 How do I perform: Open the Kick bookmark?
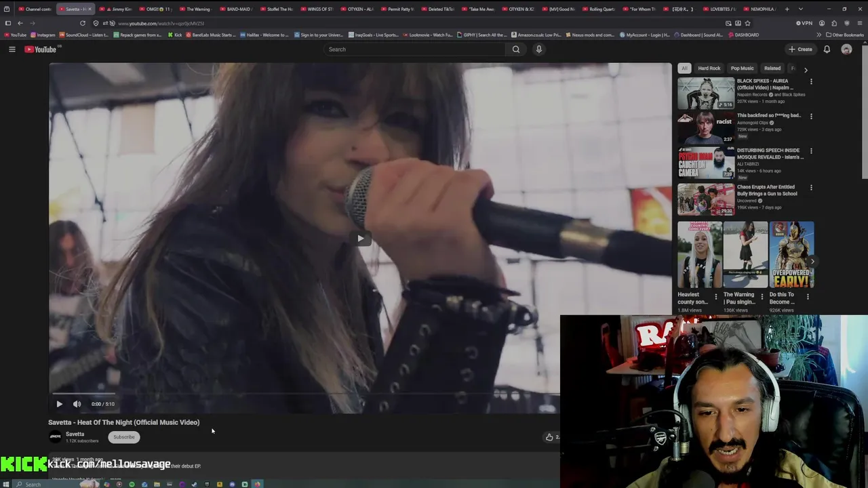tap(175, 35)
